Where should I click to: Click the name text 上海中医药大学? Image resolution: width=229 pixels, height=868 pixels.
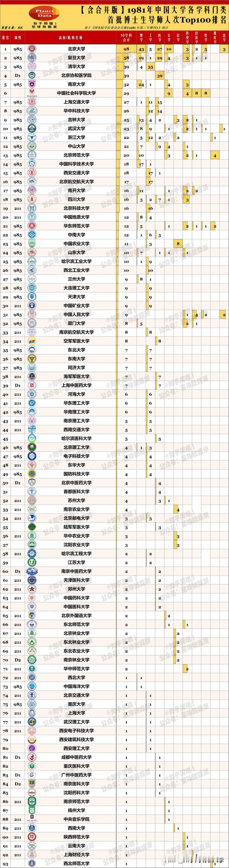pyautogui.click(x=77, y=385)
